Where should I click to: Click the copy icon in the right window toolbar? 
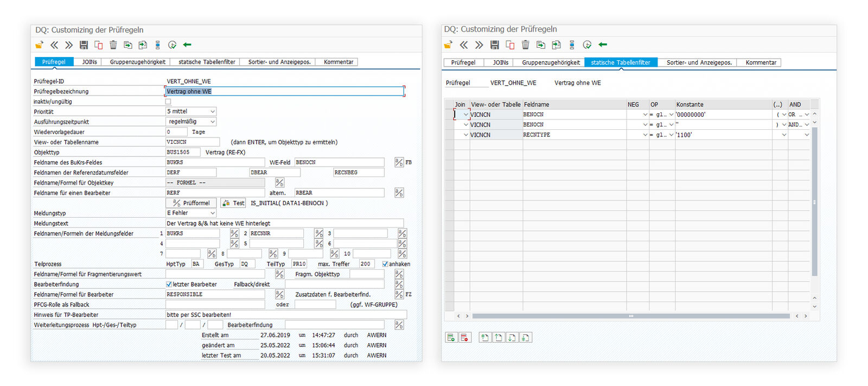pyautogui.click(x=510, y=45)
